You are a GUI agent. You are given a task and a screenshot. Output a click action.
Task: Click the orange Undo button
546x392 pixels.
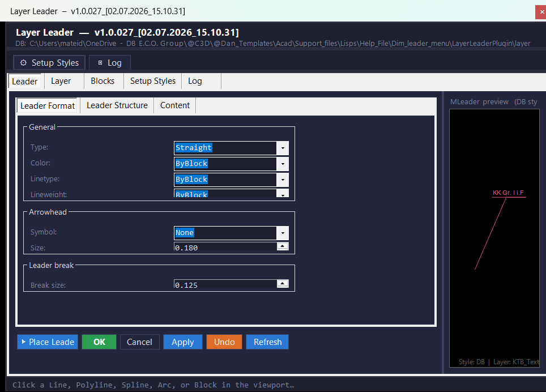pos(224,342)
